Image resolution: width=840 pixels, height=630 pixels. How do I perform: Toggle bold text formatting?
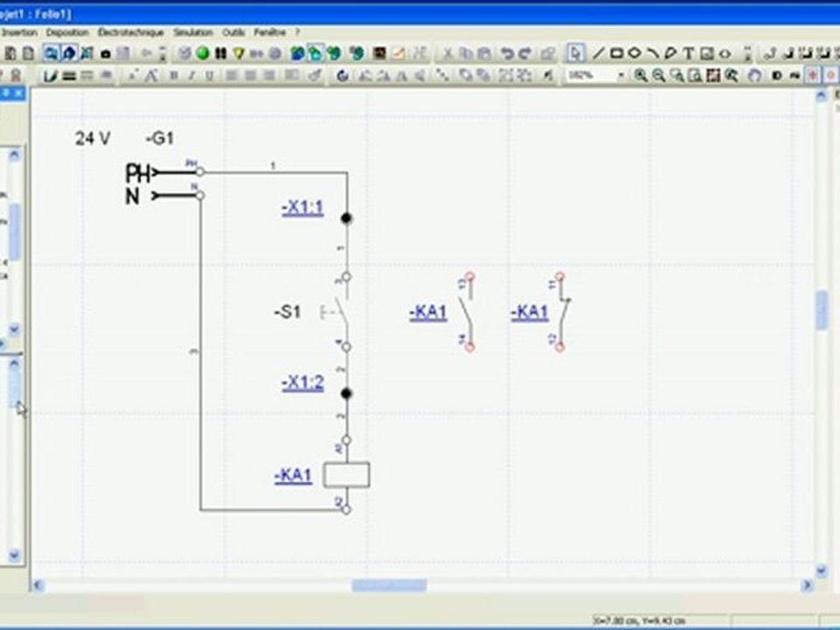[173, 75]
